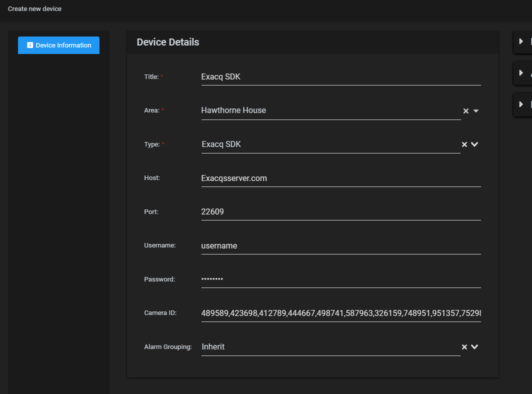Edit the Title field containing Exacq SDK

[x=341, y=76]
